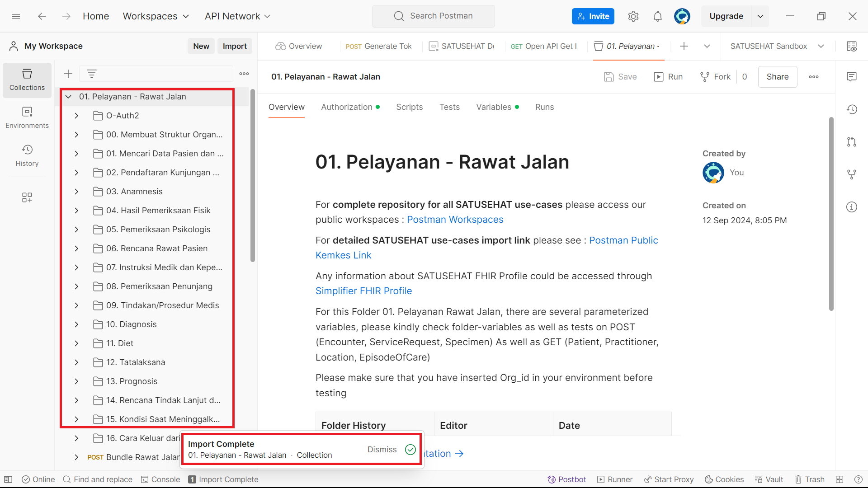Open the pull requests icon

(852, 141)
